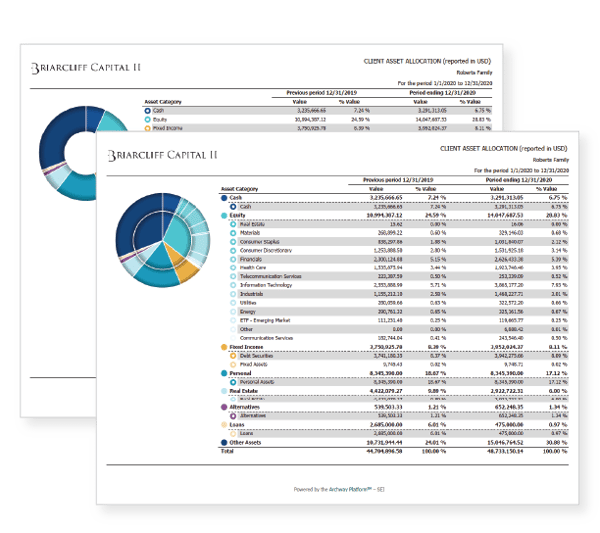600x533 pixels.
Task: Click the back report title CLIENT ASSET ALLOCATION
Action: 427,61
